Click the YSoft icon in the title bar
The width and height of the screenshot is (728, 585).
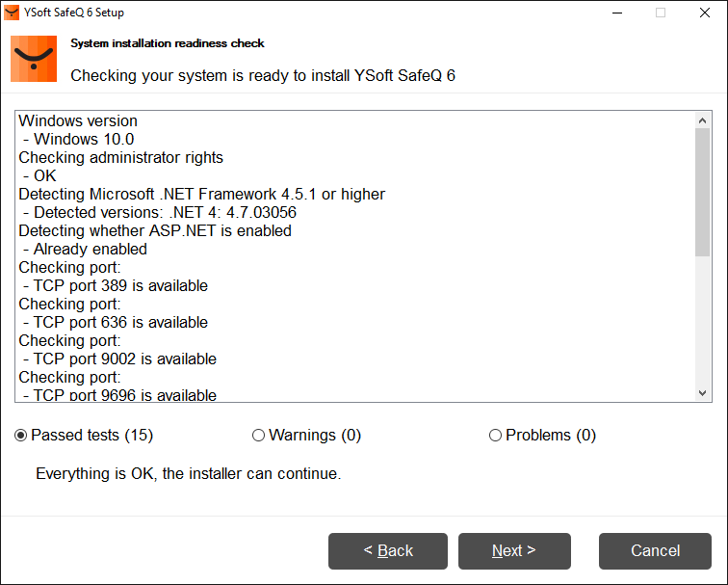[x=12, y=13]
